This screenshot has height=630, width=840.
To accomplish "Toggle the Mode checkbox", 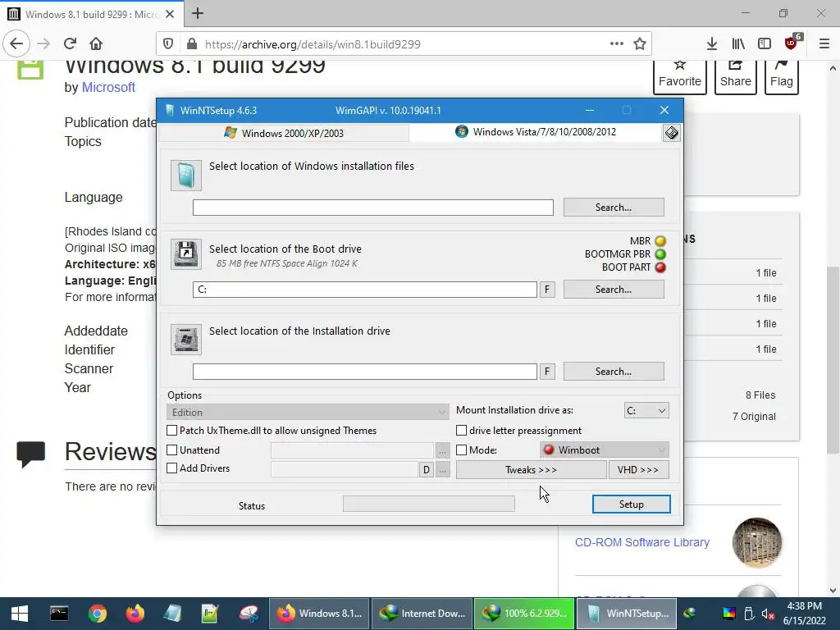I will 461,450.
